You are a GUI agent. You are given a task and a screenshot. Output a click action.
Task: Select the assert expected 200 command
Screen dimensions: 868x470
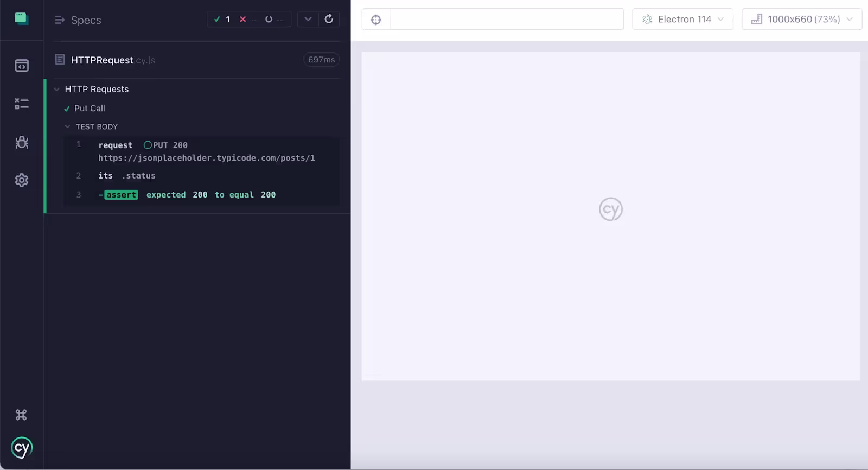(x=202, y=195)
